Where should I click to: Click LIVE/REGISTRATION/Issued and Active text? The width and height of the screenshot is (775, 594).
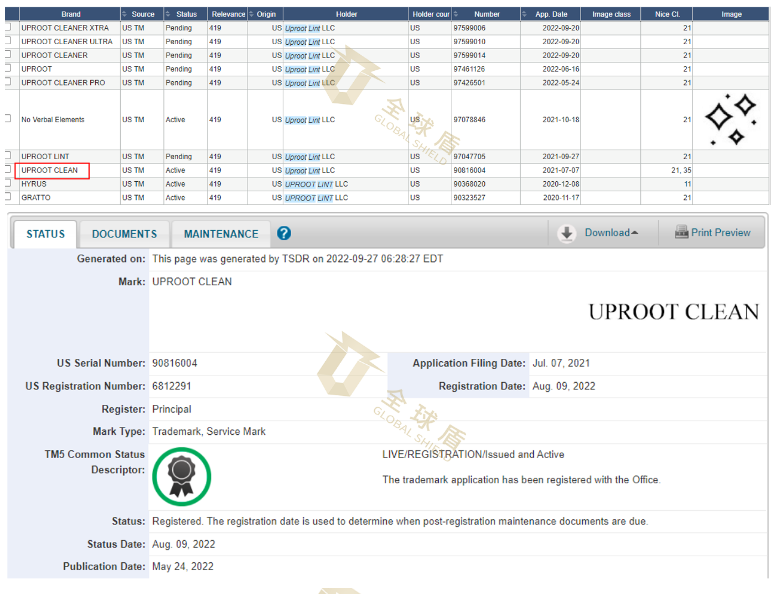[x=473, y=454]
